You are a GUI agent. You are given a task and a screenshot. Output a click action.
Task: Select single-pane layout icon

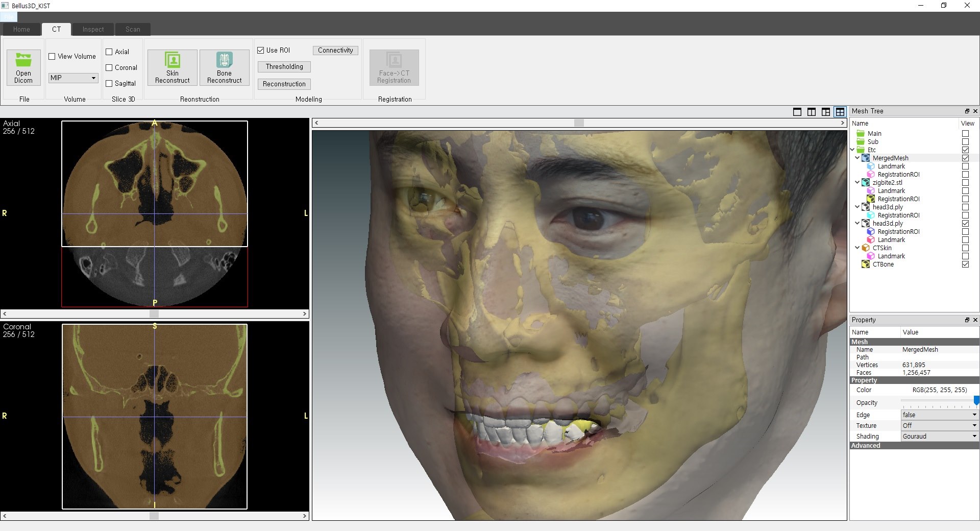pos(797,112)
